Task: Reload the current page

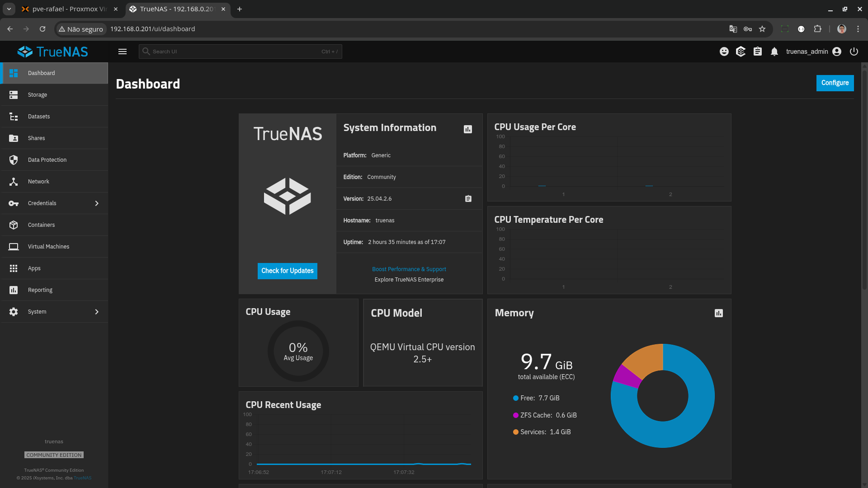Action: click(x=42, y=29)
